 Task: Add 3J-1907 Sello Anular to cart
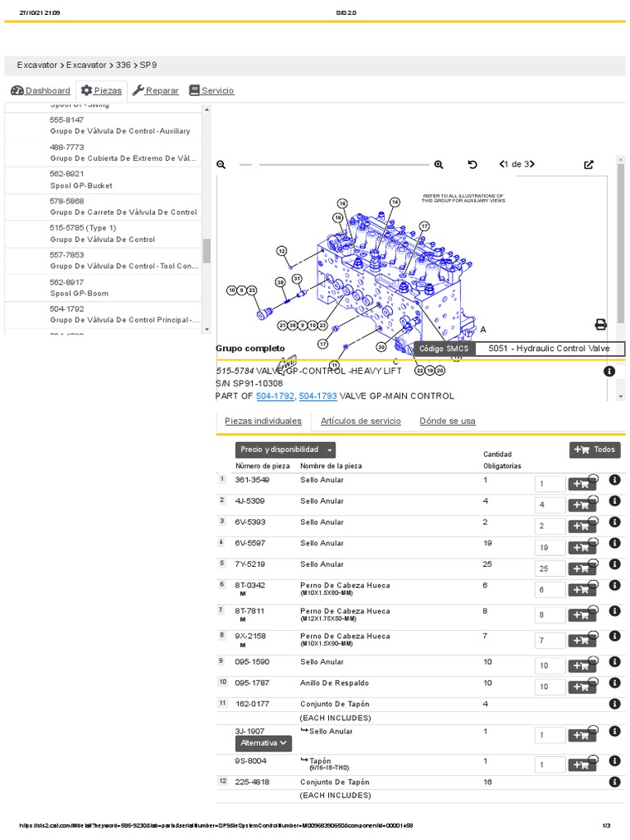pyautogui.click(x=582, y=735)
